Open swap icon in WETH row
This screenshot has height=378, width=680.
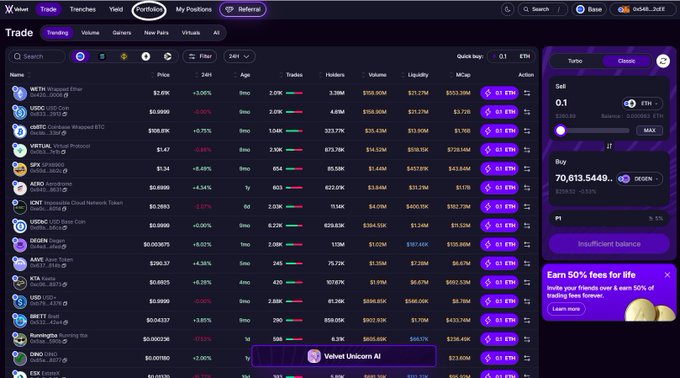click(x=527, y=93)
